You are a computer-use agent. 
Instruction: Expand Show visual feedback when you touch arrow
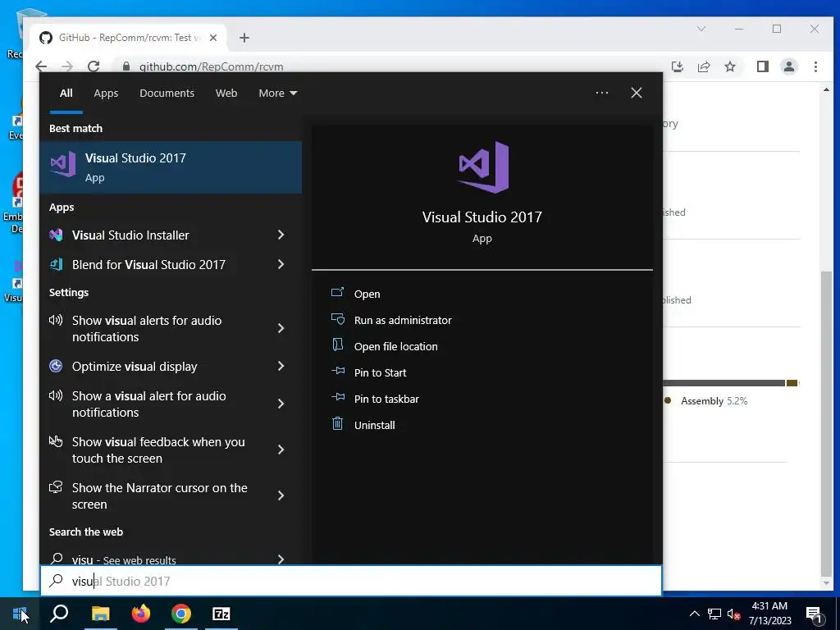[281, 450]
